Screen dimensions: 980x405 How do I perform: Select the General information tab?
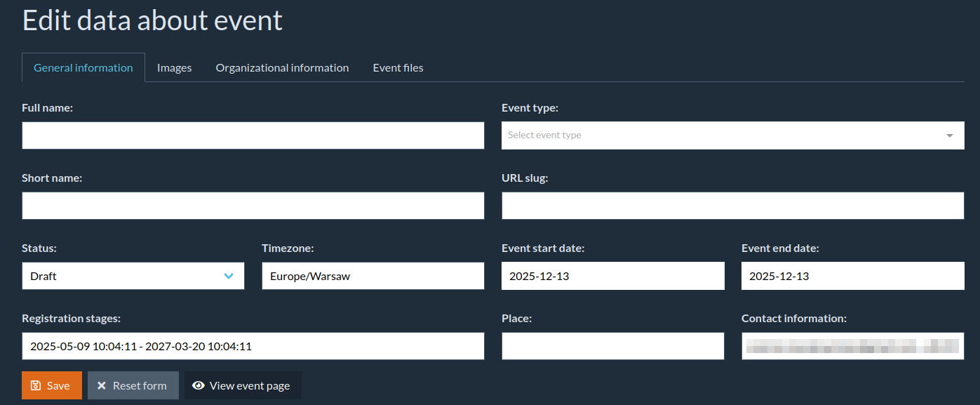click(83, 68)
